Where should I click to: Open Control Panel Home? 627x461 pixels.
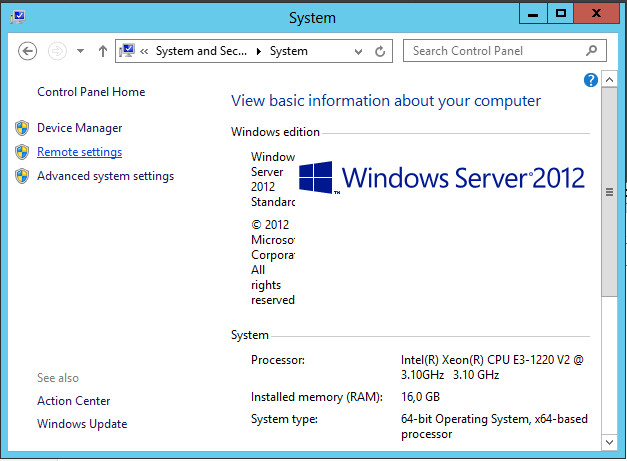(x=91, y=92)
